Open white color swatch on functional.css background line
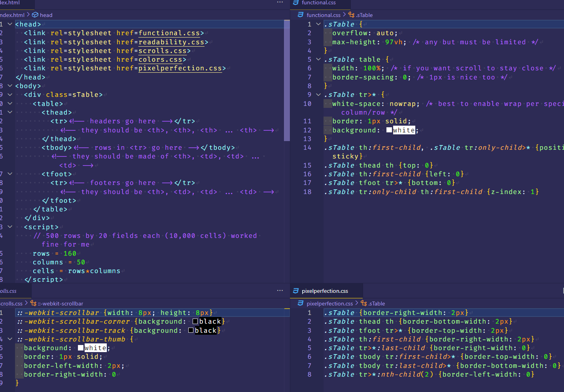 pyautogui.click(x=389, y=130)
